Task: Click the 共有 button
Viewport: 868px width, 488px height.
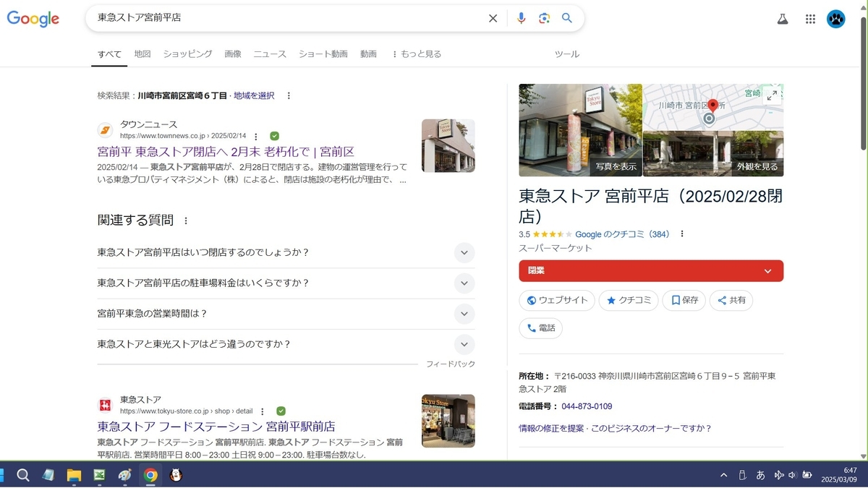Action: click(731, 300)
